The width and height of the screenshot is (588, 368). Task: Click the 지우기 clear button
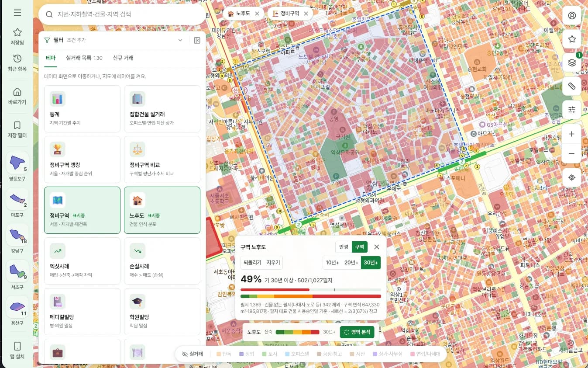273,263
